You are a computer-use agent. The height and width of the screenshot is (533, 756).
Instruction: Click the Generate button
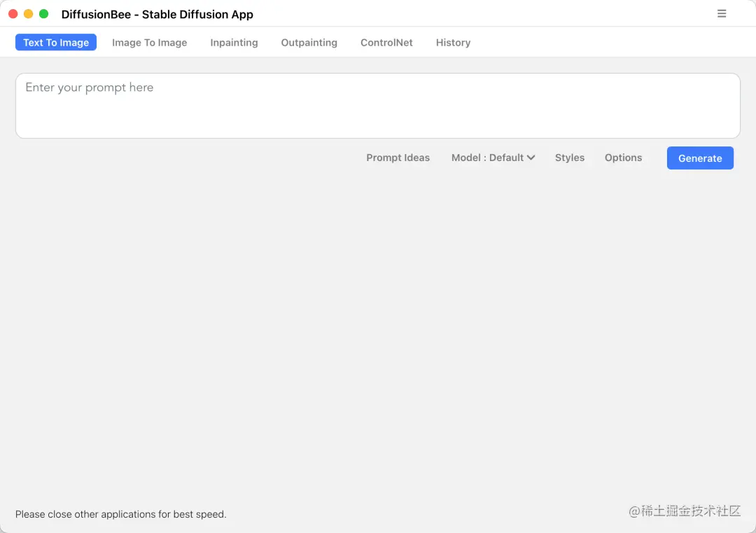point(700,158)
